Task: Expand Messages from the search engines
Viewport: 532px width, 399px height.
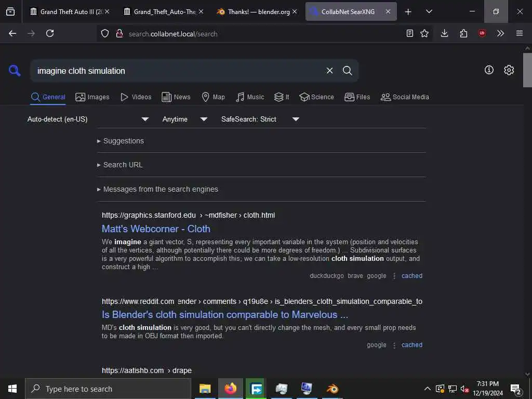Action: 158,189
